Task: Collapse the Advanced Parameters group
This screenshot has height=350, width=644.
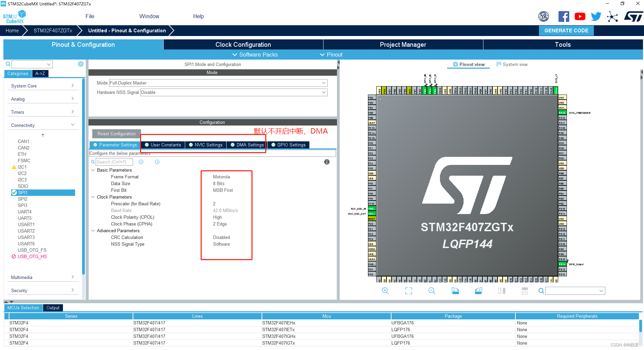Action: (93, 231)
